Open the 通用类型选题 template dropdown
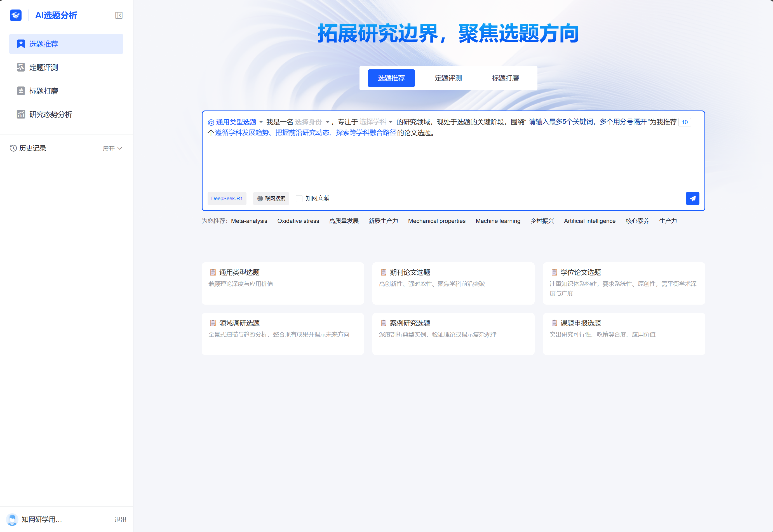This screenshot has height=532, width=773. (235, 122)
